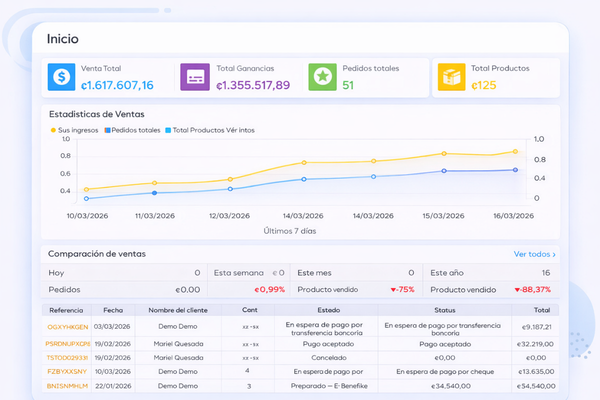Click the green star Pedidos totales icon

[323, 77]
